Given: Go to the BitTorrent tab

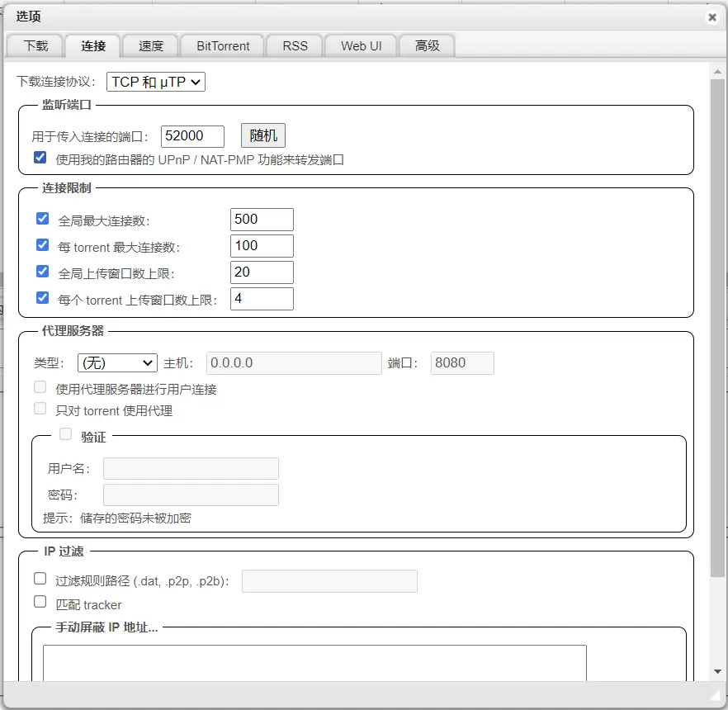Looking at the screenshot, I should pos(223,46).
